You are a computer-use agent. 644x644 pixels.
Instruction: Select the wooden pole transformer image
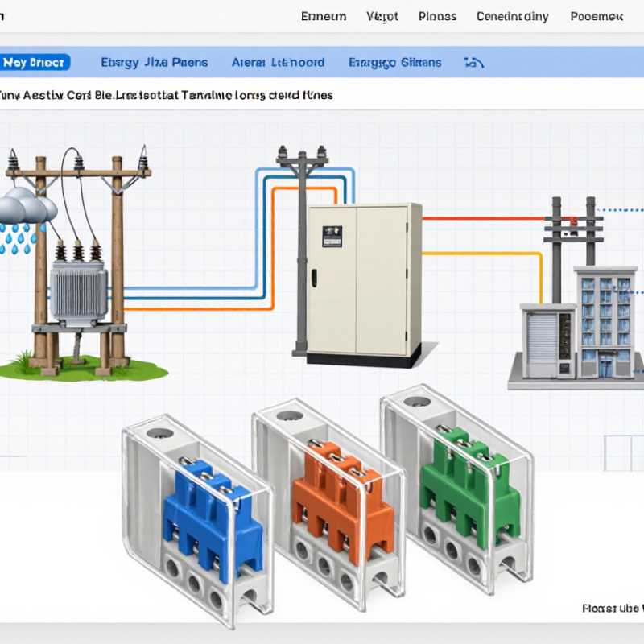tap(78, 263)
